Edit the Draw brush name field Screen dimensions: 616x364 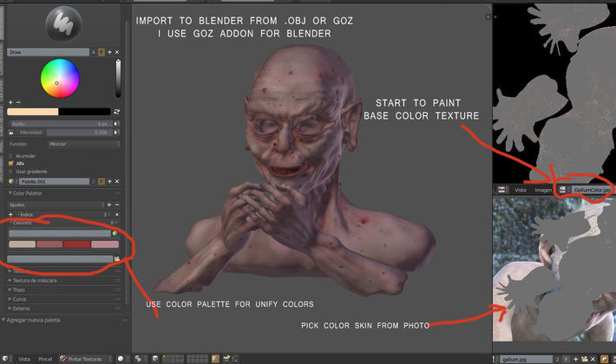pos(48,52)
